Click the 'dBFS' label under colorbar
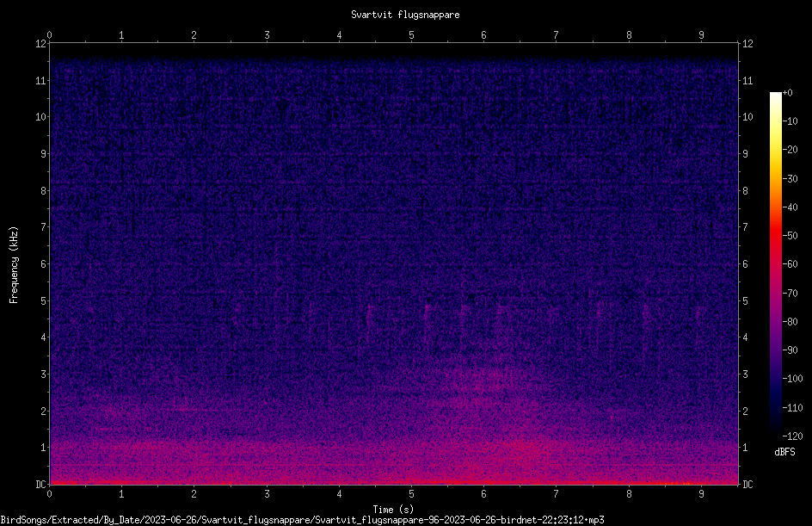Viewport: 812px width, 526px height. tap(784, 452)
